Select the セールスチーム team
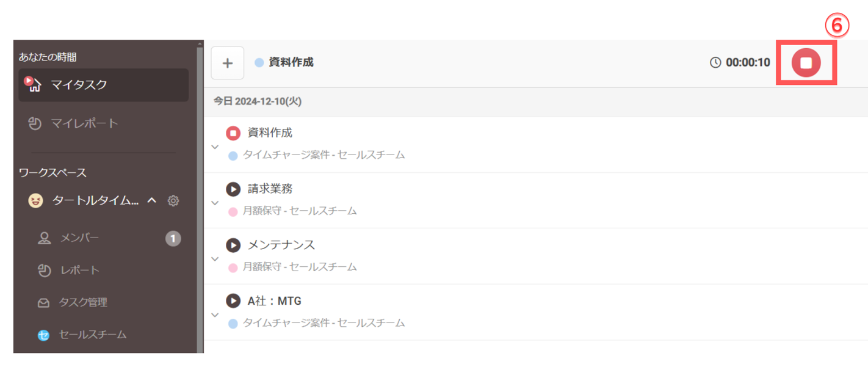 (x=92, y=335)
